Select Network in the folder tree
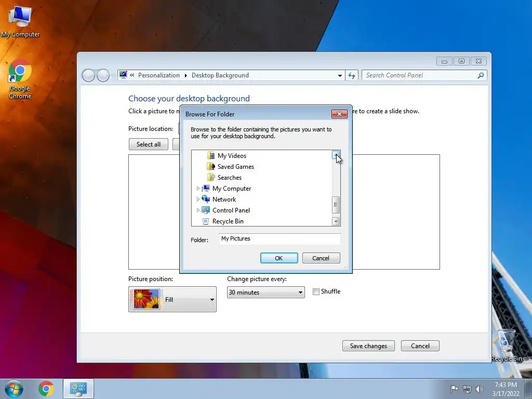 pyautogui.click(x=224, y=199)
